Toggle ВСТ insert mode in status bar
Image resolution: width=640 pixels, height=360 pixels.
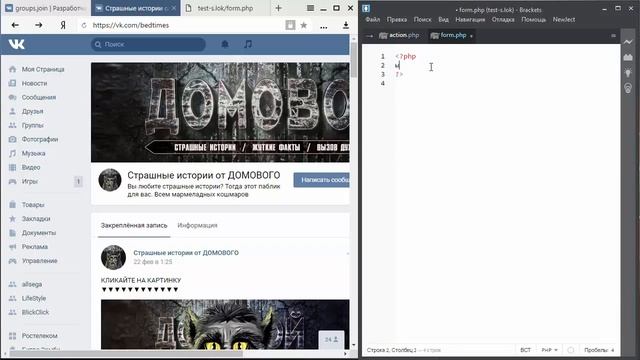[x=525, y=350]
